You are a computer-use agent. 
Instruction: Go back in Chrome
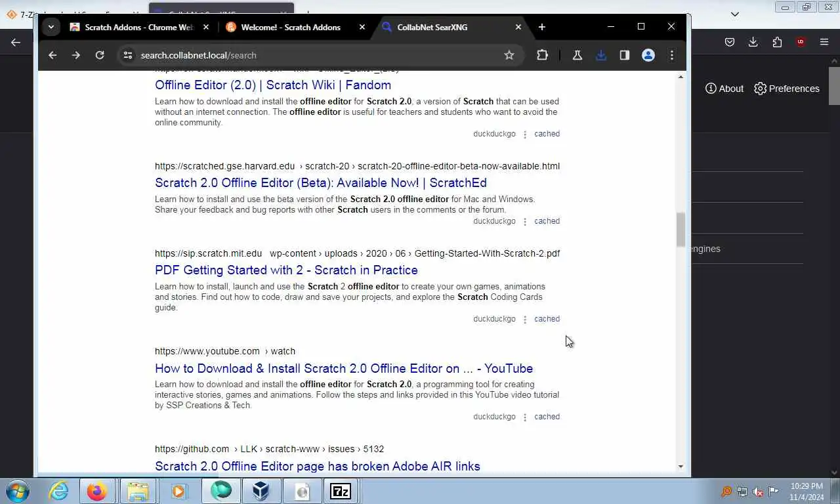(x=52, y=55)
